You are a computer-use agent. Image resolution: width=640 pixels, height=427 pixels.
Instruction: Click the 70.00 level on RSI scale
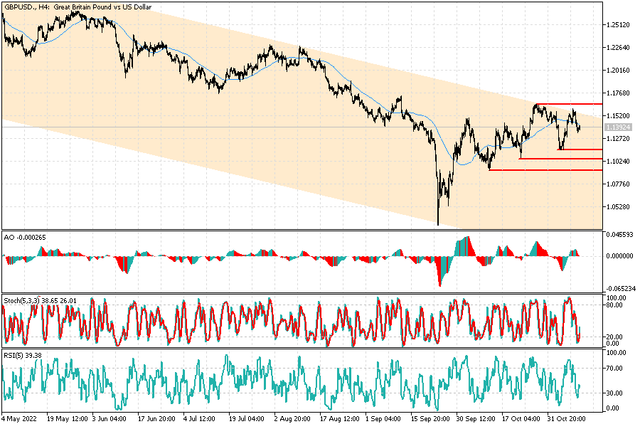click(x=616, y=370)
